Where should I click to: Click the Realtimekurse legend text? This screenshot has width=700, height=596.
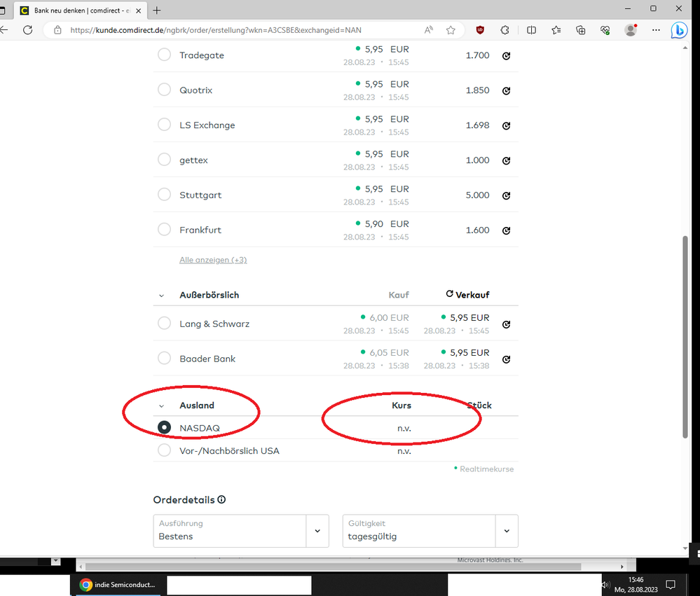tap(486, 469)
